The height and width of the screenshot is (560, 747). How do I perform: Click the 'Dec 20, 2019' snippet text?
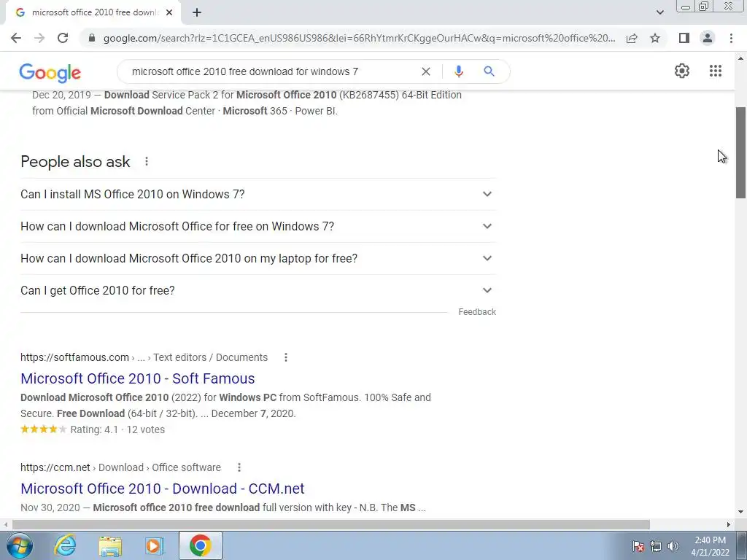(x=61, y=95)
